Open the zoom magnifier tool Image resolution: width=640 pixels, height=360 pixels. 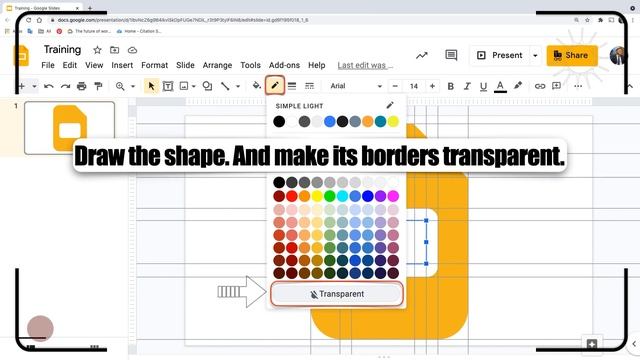[x=120, y=86]
